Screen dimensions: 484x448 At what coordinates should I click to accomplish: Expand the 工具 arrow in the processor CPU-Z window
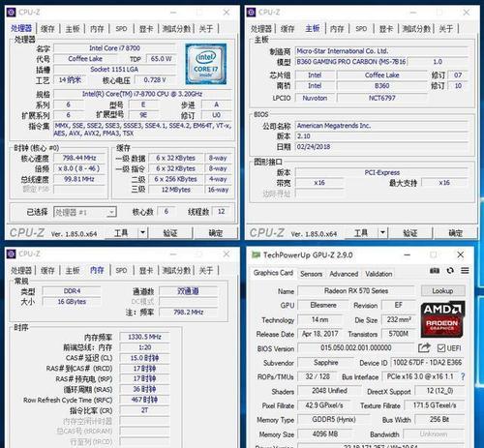pyautogui.click(x=142, y=232)
